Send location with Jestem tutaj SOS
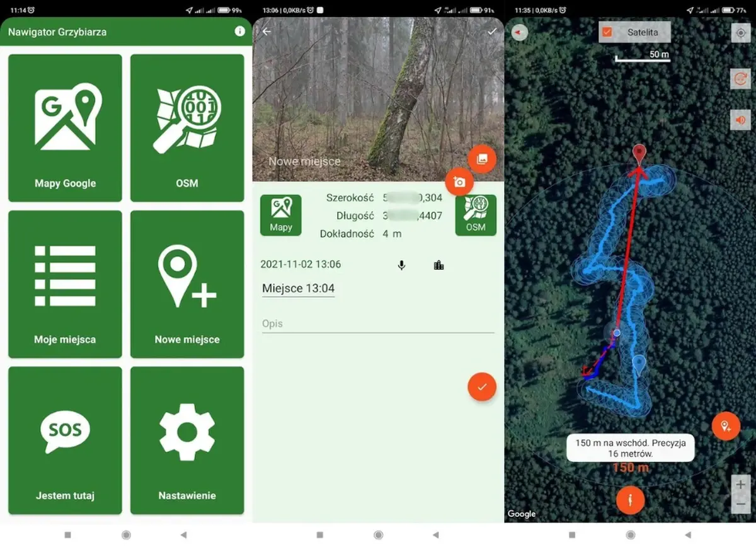The width and height of the screenshot is (756, 547). (x=65, y=440)
